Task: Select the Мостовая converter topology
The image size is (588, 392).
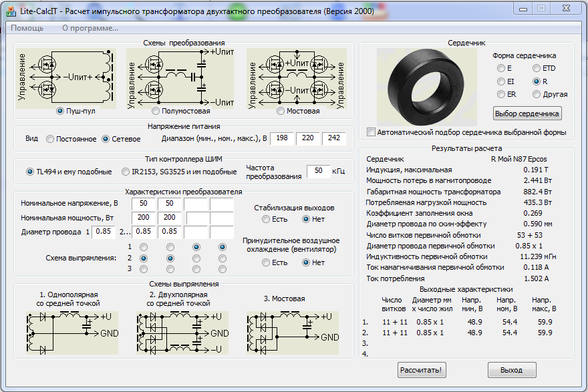Action: click(x=281, y=111)
